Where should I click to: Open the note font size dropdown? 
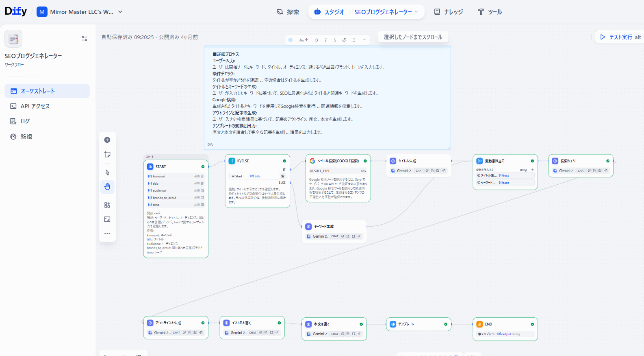304,40
